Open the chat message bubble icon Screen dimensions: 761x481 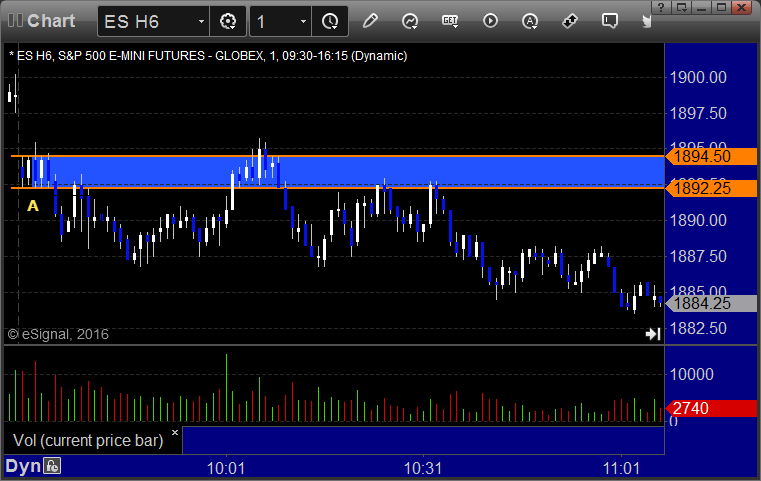click(x=610, y=21)
